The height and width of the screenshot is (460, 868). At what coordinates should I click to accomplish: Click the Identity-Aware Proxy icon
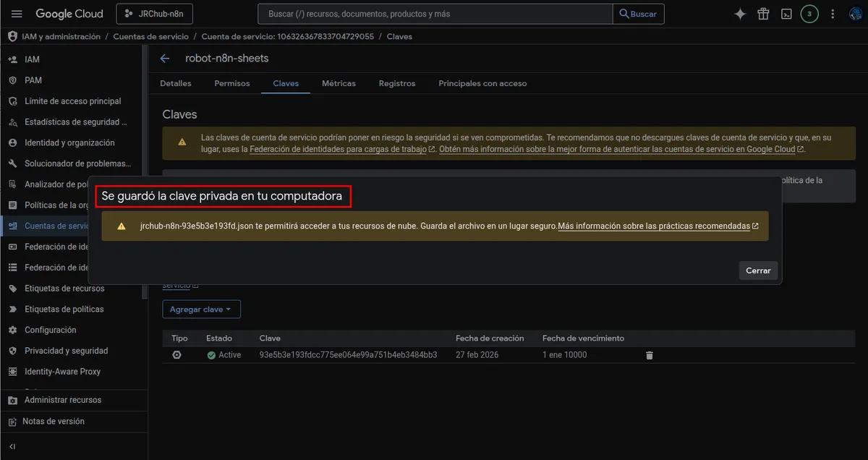[12, 372]
